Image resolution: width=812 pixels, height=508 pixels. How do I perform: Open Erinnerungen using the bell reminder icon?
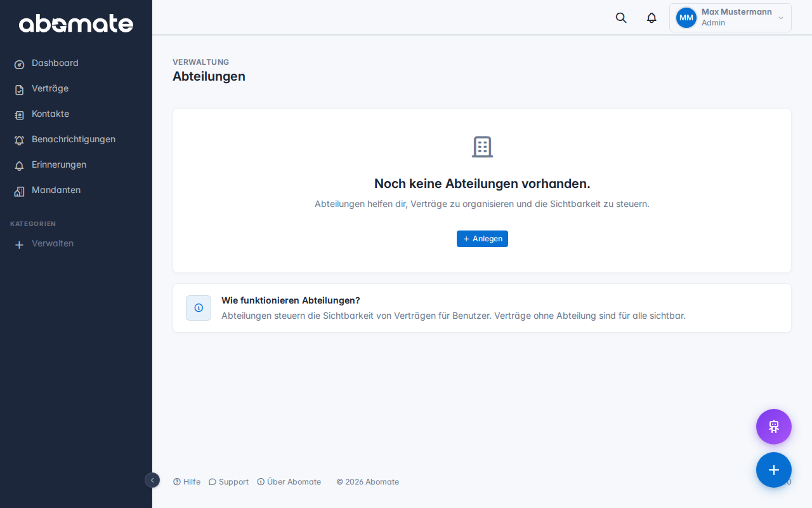[19, 165]
